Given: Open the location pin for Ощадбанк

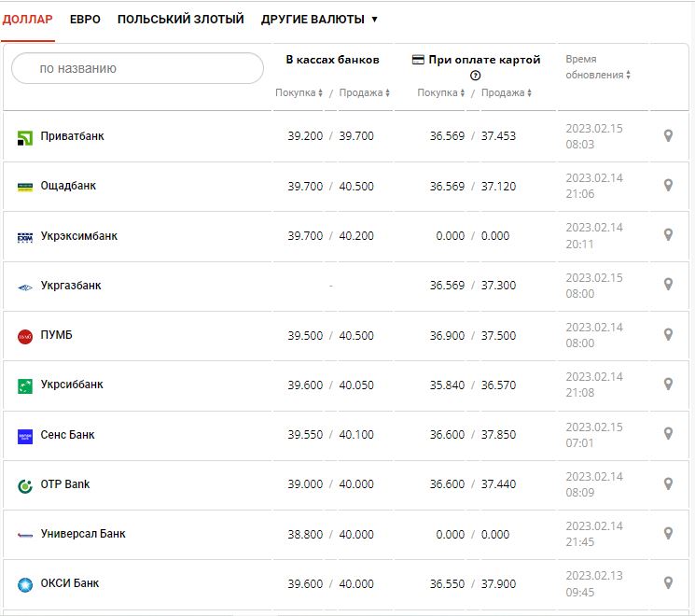Looking at the screenshot, I should (x=668, y=186).
